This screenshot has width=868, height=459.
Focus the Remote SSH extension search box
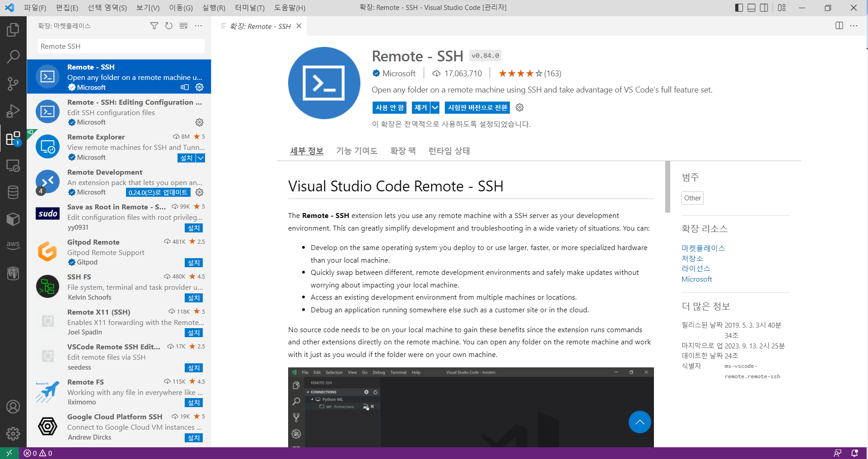pos(121,46)
